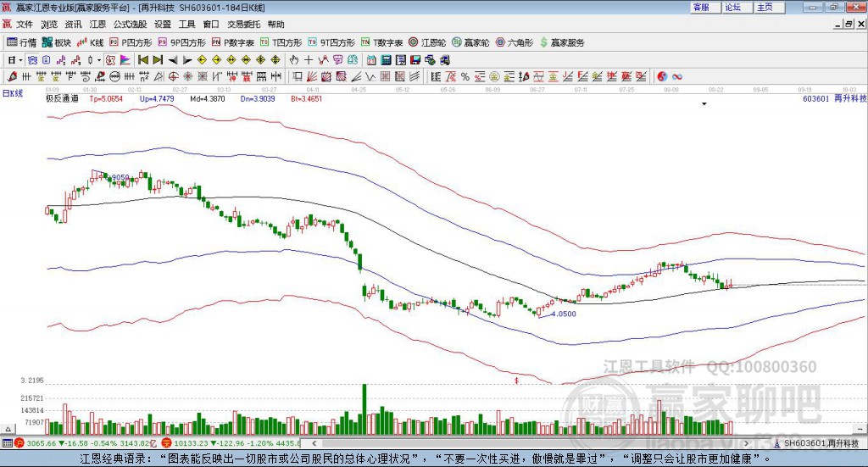
Task: Jump to first bar icon
Action: coord(142,60)
